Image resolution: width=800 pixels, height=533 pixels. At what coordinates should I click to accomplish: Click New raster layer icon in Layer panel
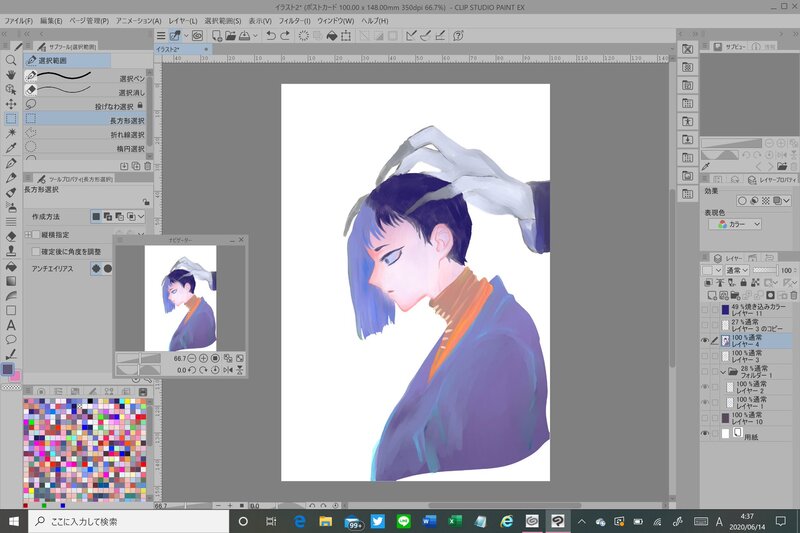pyautogui.click(x=712, y=295)
